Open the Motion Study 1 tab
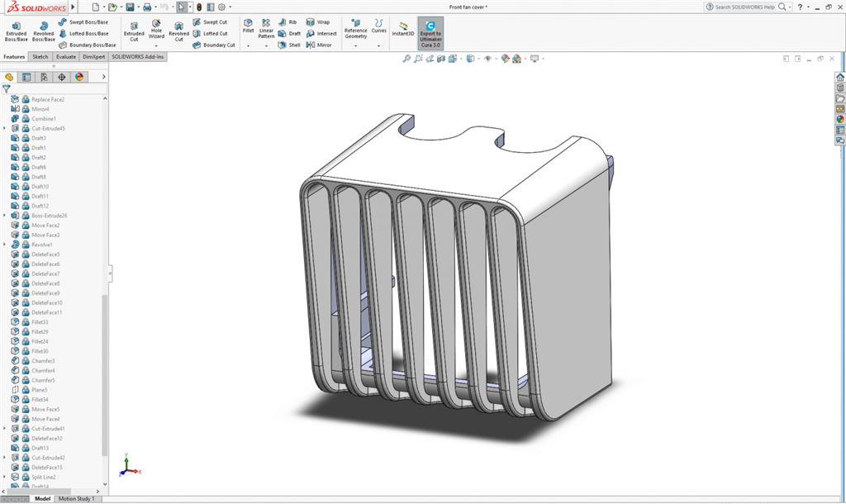This screenshot has height=504, width=846. (76, 499)
